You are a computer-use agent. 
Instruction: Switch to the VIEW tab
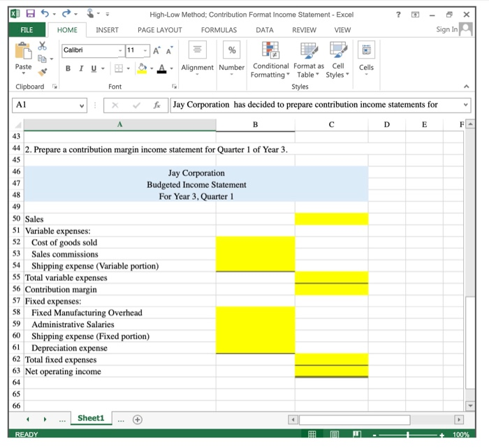coord(342,30)
